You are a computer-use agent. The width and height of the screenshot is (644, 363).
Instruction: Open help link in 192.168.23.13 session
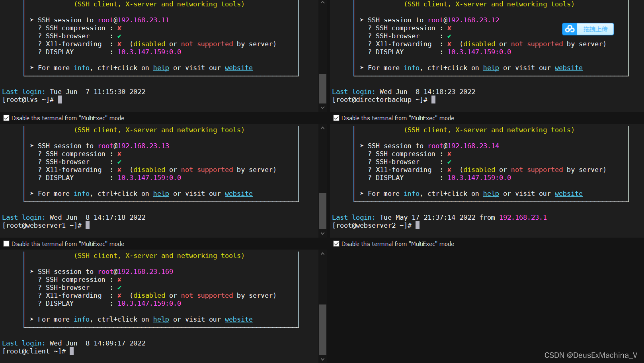click(161, 193)
